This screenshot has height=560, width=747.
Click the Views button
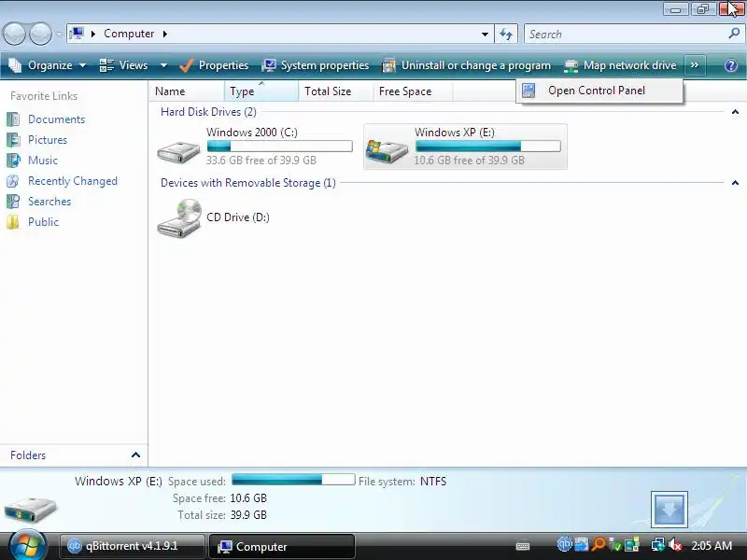(124, 65)
